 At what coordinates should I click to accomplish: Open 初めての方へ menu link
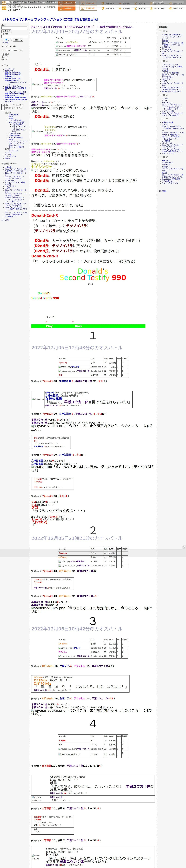(10, 71)
